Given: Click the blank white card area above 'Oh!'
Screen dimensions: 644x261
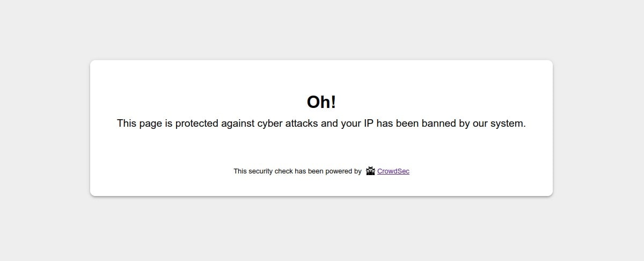Looking at the screenshot, I should pos(321,75).
